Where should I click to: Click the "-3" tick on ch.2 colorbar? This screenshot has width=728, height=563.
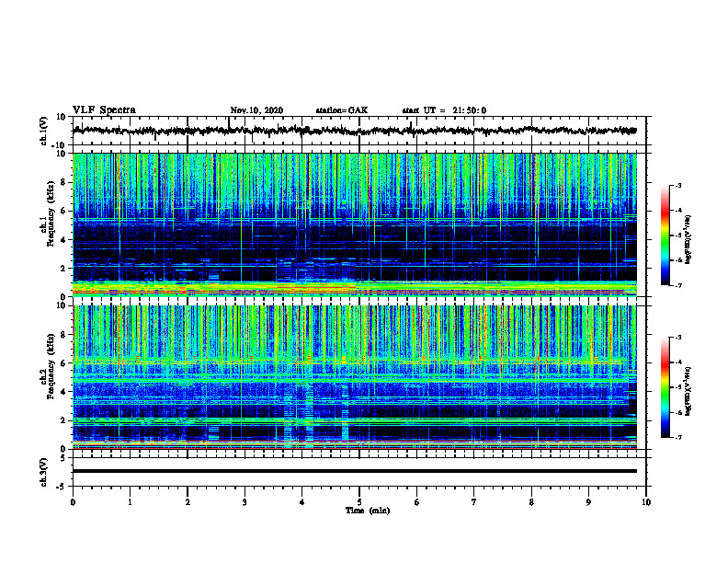[678, 338]
